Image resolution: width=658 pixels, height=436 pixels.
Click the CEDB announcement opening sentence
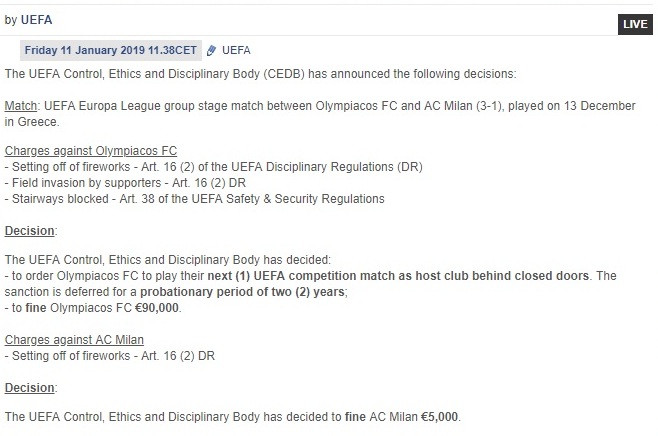261,74
